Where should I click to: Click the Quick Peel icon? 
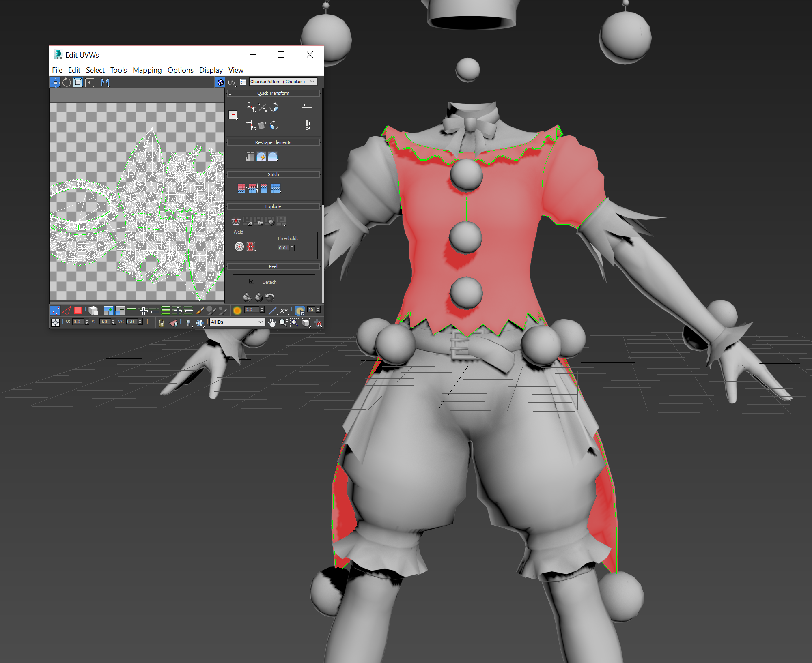[247, 297]
